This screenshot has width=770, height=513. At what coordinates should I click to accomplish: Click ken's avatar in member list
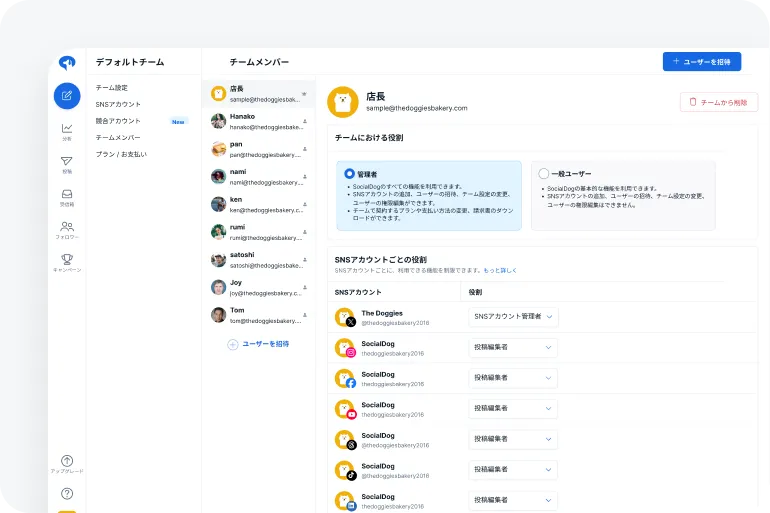pyautogui.click(x=218, y=204)
